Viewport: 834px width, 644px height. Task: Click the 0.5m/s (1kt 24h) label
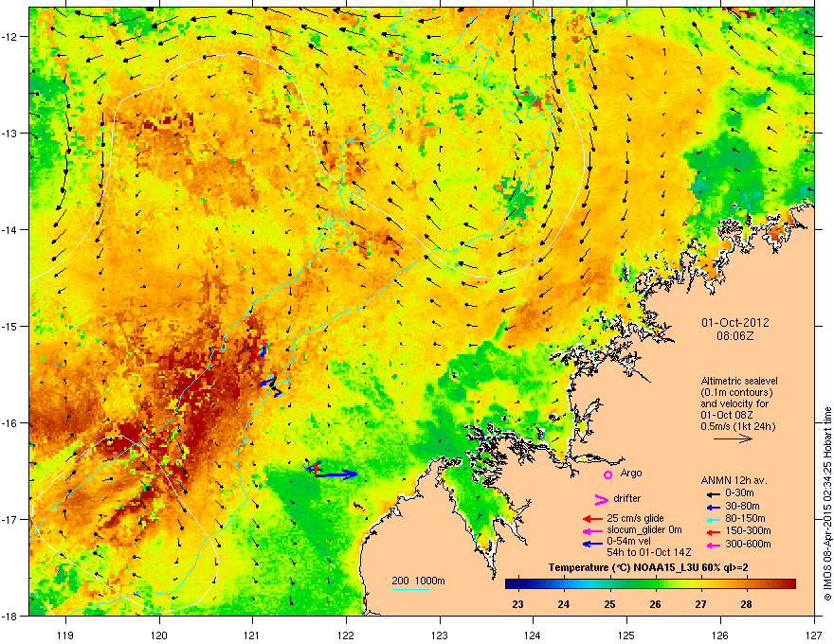coord(738,426)
